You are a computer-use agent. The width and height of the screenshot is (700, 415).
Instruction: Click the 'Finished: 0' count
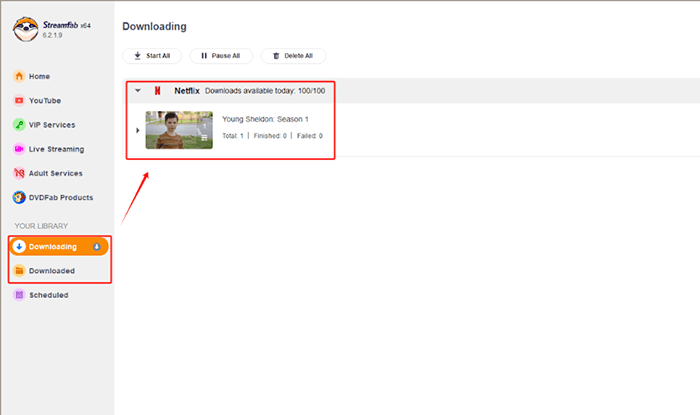(x=270, y=136)
